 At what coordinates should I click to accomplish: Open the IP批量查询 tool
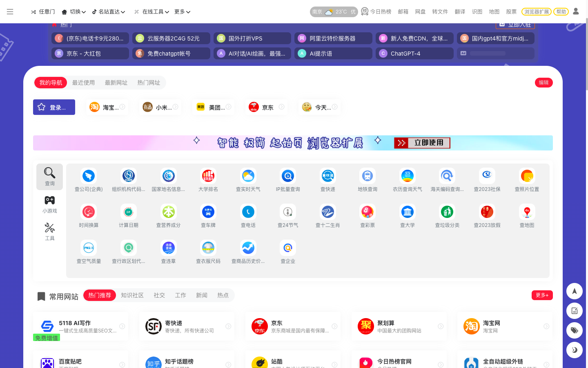(x=287, y=180)
